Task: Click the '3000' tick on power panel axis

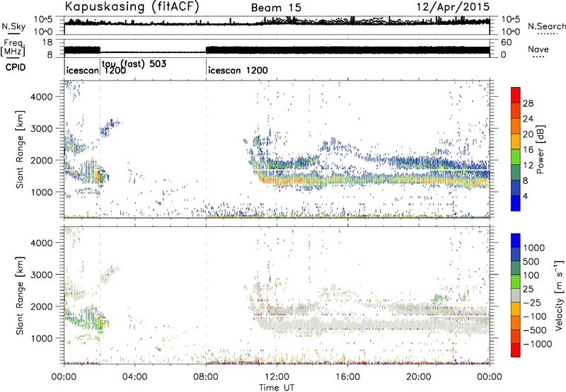Action: pyautogui.click(x=42, y=129)
